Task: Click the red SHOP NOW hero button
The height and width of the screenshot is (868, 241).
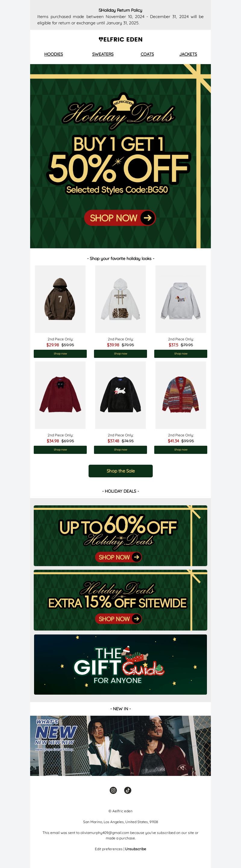Action: point(120,218)
